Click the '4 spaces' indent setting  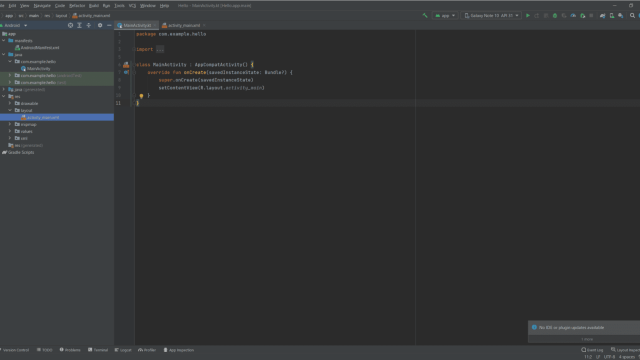point(627,357)
